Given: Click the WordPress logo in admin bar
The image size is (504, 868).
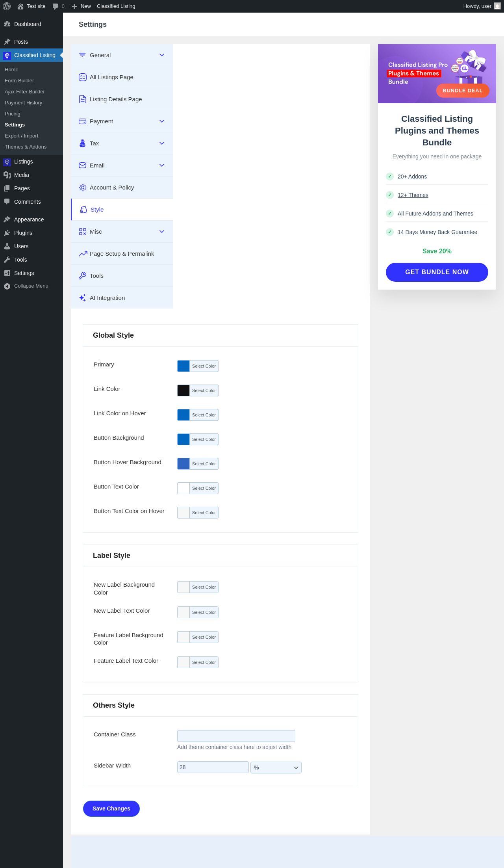Looking at the screenshot, I should (7, 6).
